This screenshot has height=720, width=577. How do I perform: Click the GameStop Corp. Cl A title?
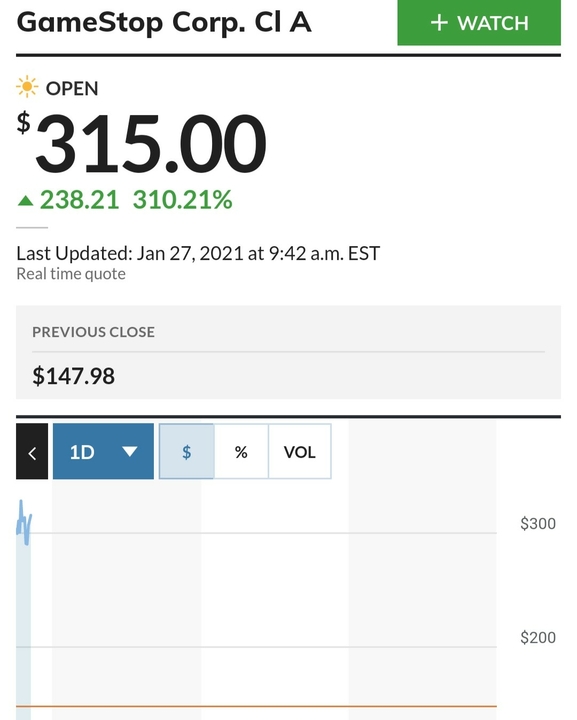(x=164, y=22)
